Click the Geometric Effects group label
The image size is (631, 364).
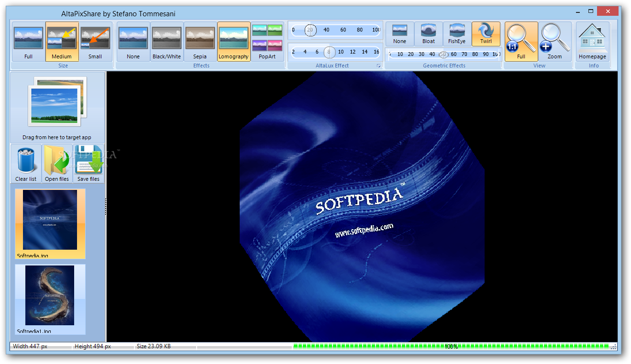(x=444, y=66)
